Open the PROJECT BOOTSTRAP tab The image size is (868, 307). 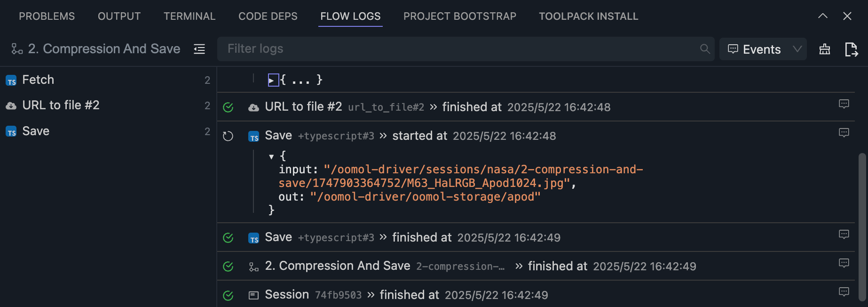459,16
